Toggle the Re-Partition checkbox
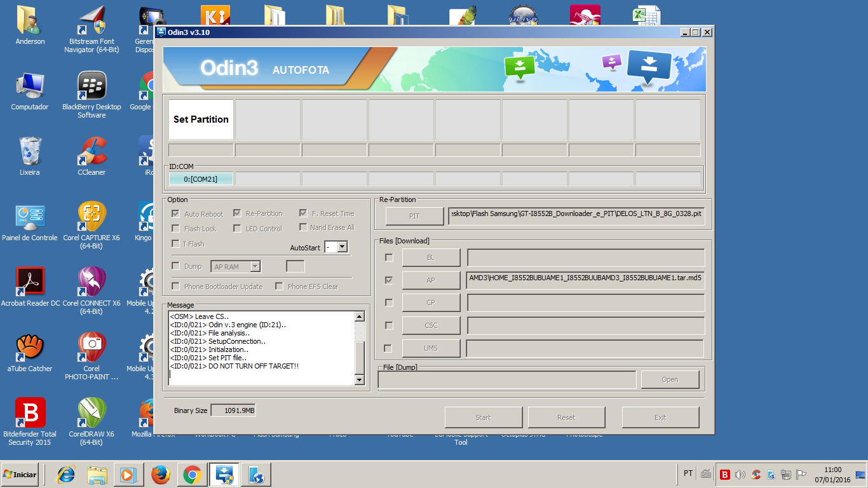The width and height of the screenshot is (868, 488). 237,213
